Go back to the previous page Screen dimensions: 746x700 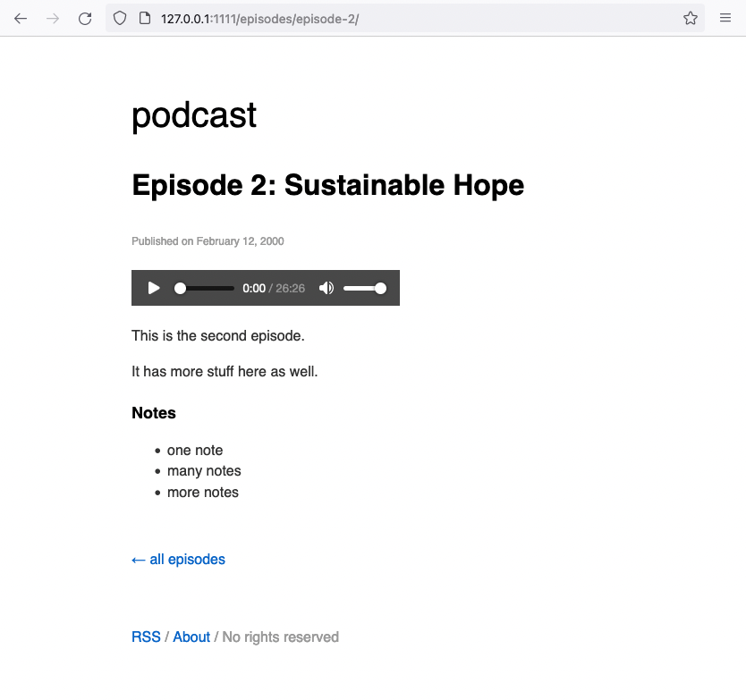click(21, 18)
